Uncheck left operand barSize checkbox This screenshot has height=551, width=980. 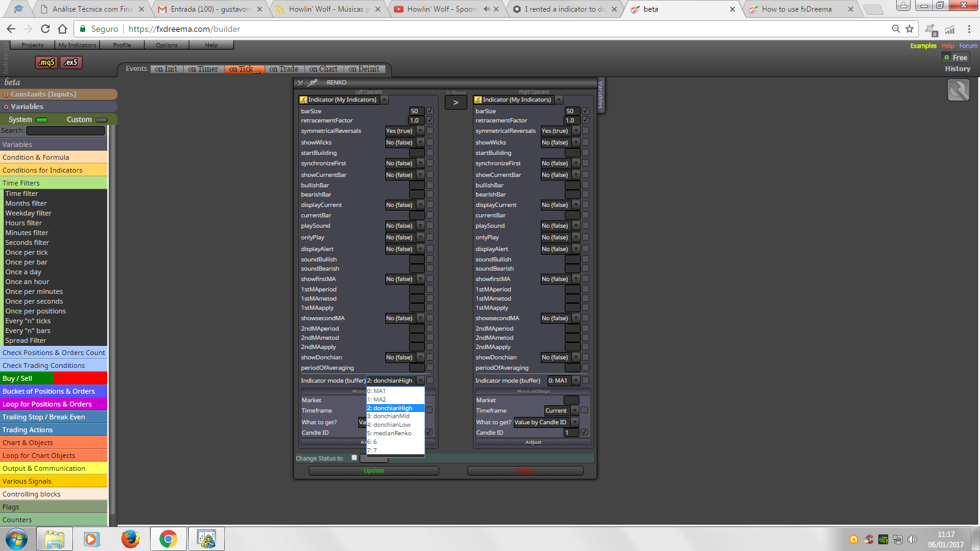[430, 111]
